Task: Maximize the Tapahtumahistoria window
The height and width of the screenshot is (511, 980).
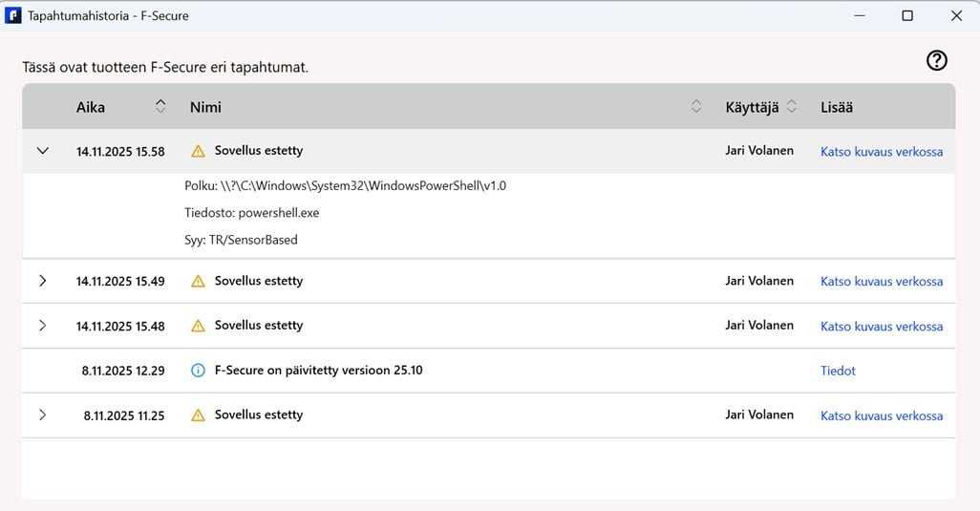Action: tap(907, 15)
